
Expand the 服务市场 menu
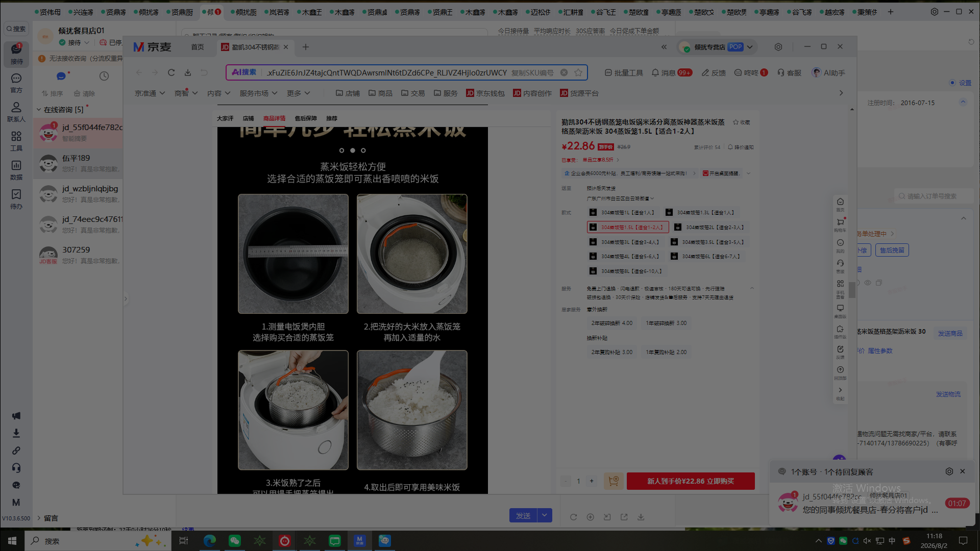tap(258, 93)
